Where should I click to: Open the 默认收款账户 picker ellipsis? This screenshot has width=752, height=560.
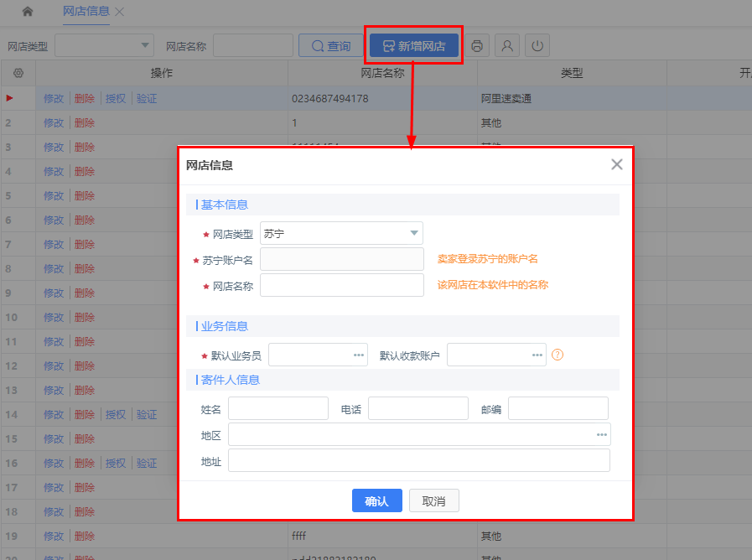(537, 355)
